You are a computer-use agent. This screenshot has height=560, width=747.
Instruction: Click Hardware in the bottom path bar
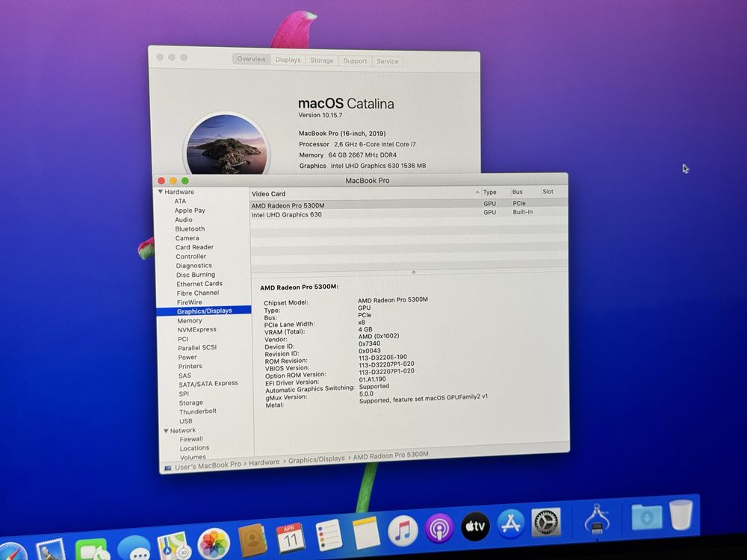point(264,462)
